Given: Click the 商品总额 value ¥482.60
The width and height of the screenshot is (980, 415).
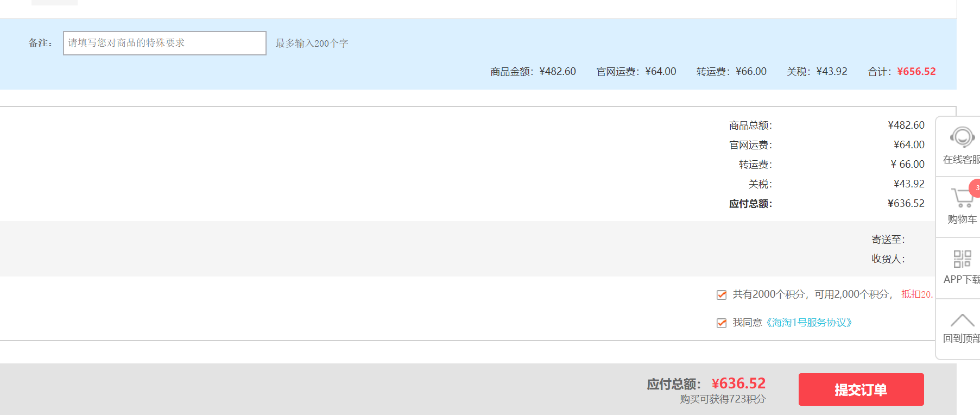Looking at the screenshot, I should (906, 125).
